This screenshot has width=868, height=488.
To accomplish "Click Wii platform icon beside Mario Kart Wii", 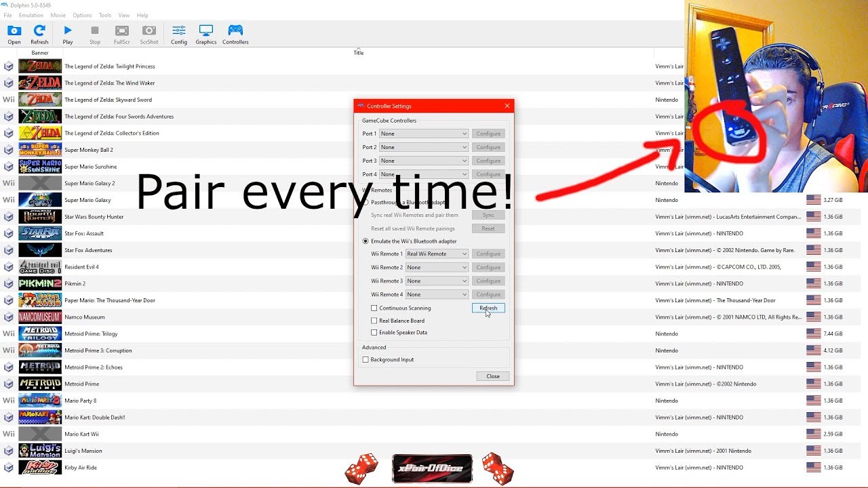I will pos(9,434).
